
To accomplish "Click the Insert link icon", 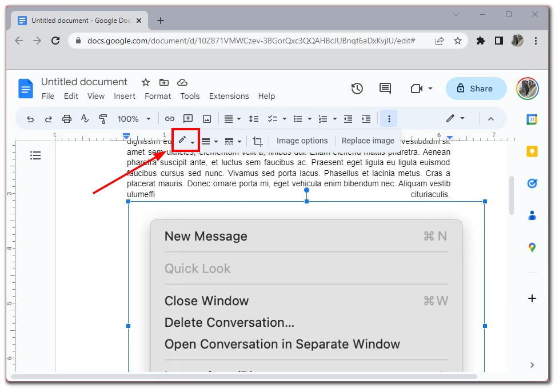I will [170, 119].
